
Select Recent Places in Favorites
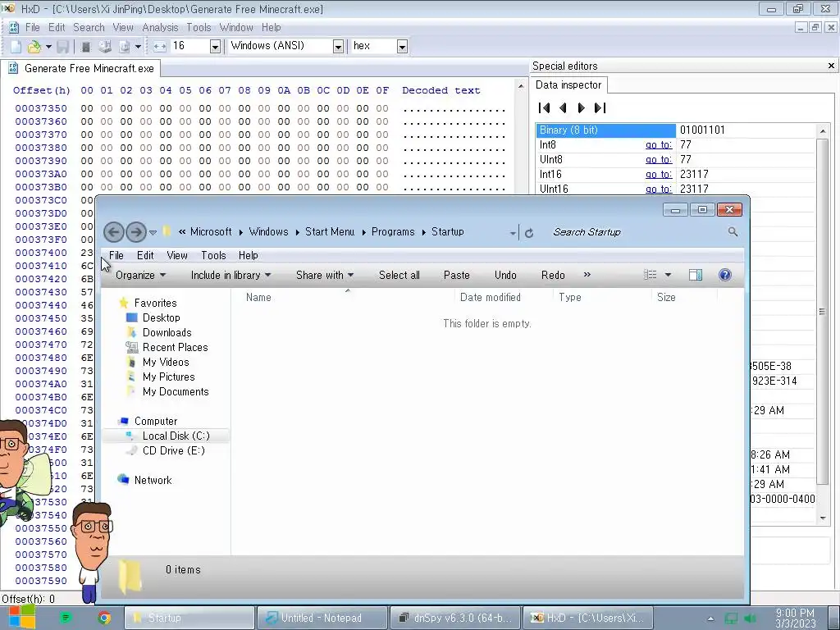(175, 347)
